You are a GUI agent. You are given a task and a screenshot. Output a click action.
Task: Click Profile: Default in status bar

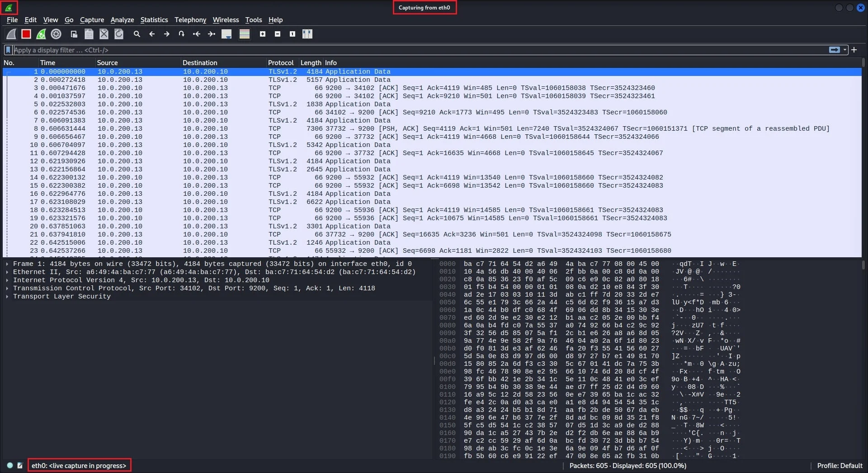point(840,465)
